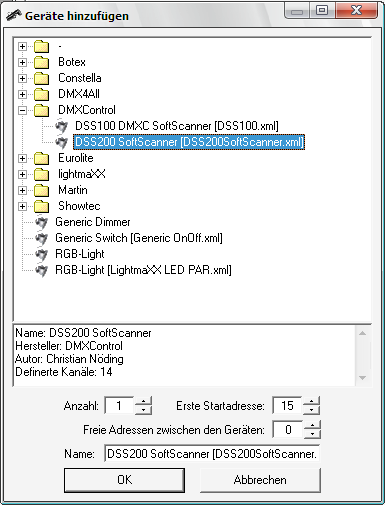
Task: Select Generic Switch [Generic OnOff.xml]
Action: tap(139, 238)
